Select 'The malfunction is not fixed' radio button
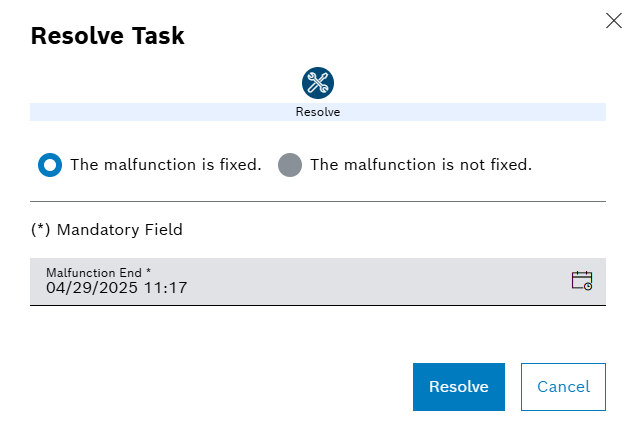Viewport: 635px width, 436px height. point(290,165)
